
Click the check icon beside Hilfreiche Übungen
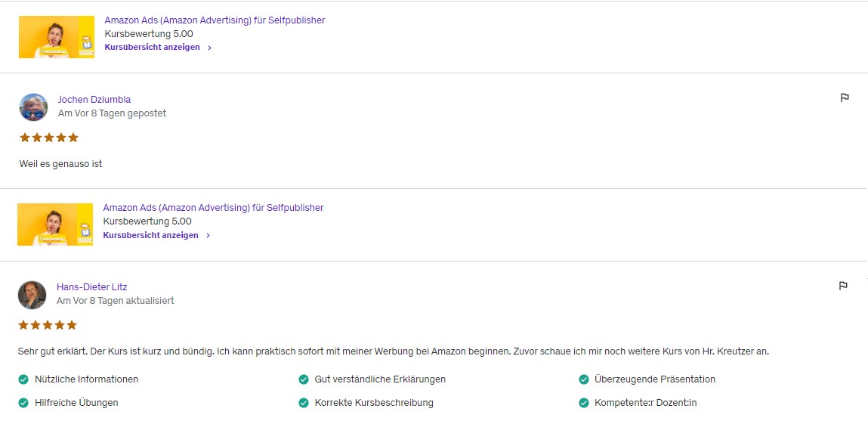tap(23, 403)
